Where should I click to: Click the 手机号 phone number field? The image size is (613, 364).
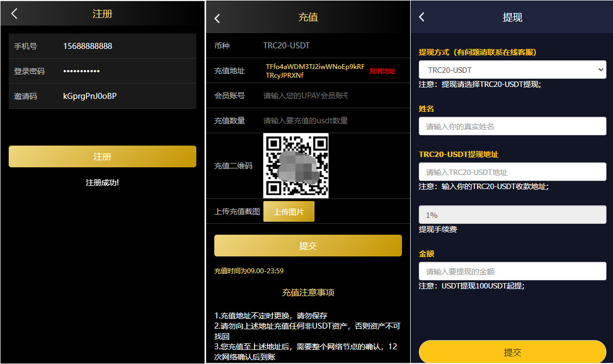point(102,46)
